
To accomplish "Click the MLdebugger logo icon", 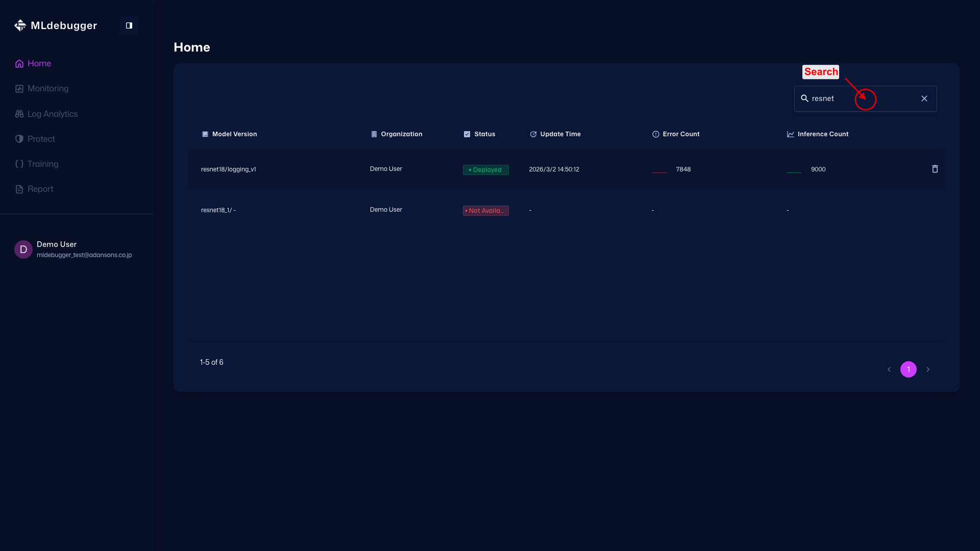I will coord(20,26).
